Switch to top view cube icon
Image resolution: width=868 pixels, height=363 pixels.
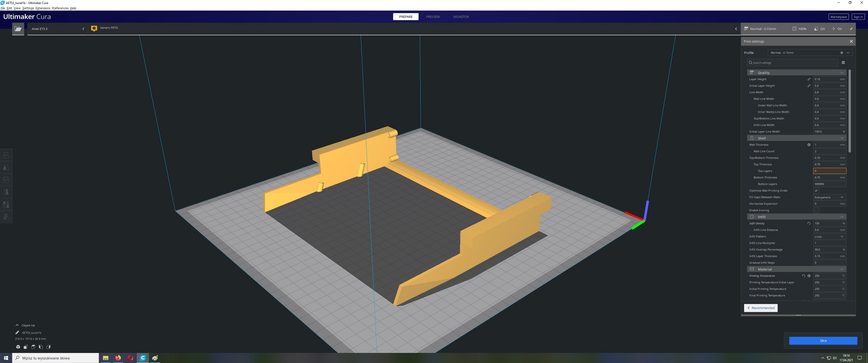click(33, 347)
